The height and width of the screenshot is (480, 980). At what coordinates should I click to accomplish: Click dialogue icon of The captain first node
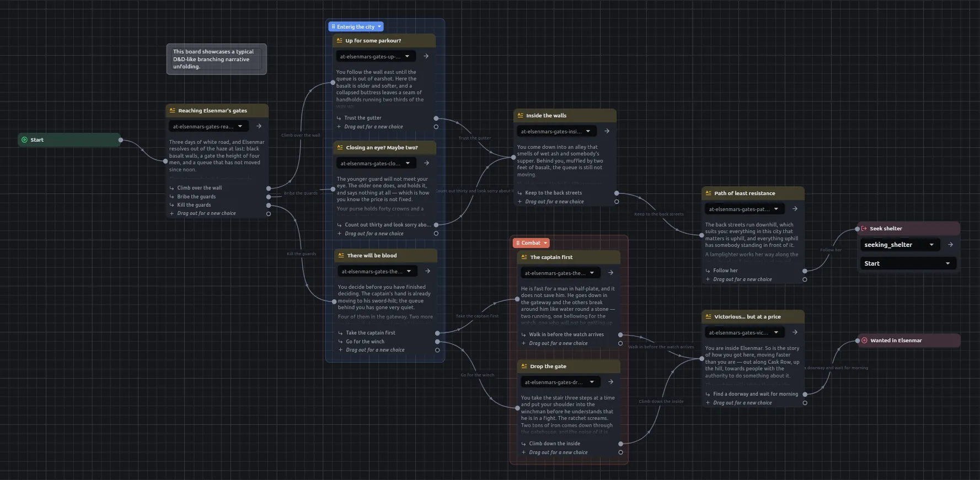(524, 257)
